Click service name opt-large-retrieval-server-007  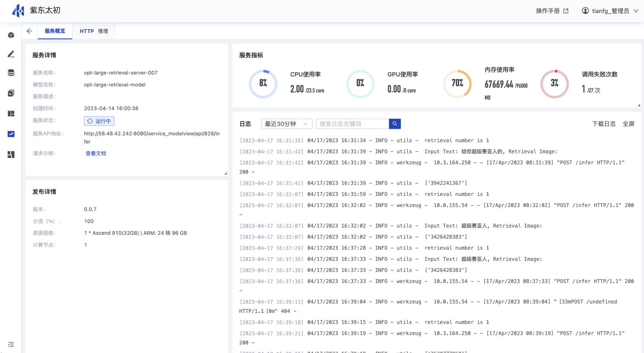pos(121,73)
